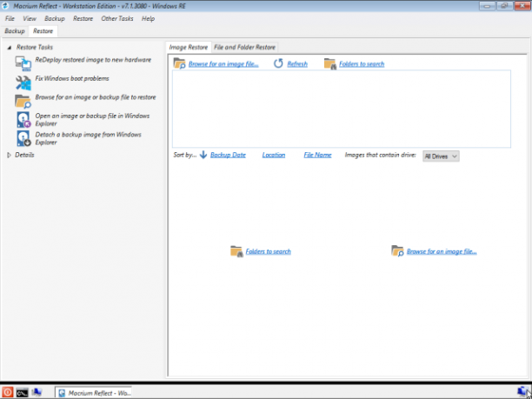This screenshot has width=532, height=399.
Task: Select Open an image or backup file in Windows Explorer
Action: coord(92,119)
